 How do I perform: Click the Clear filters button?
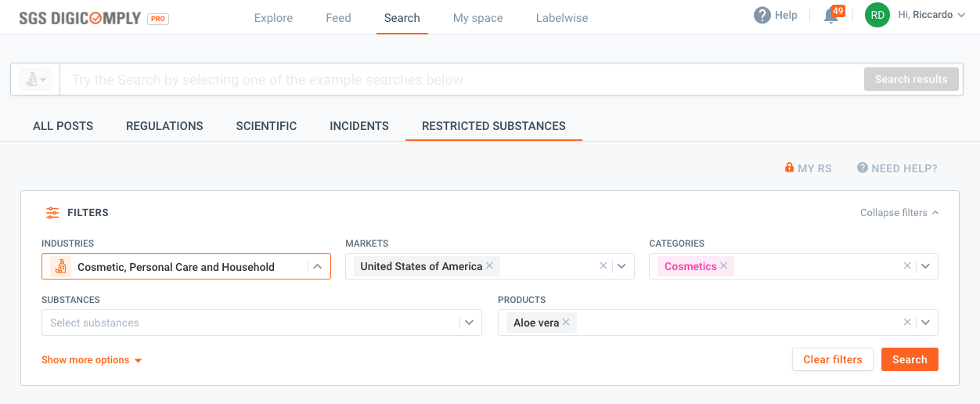[x=833, y=359]
